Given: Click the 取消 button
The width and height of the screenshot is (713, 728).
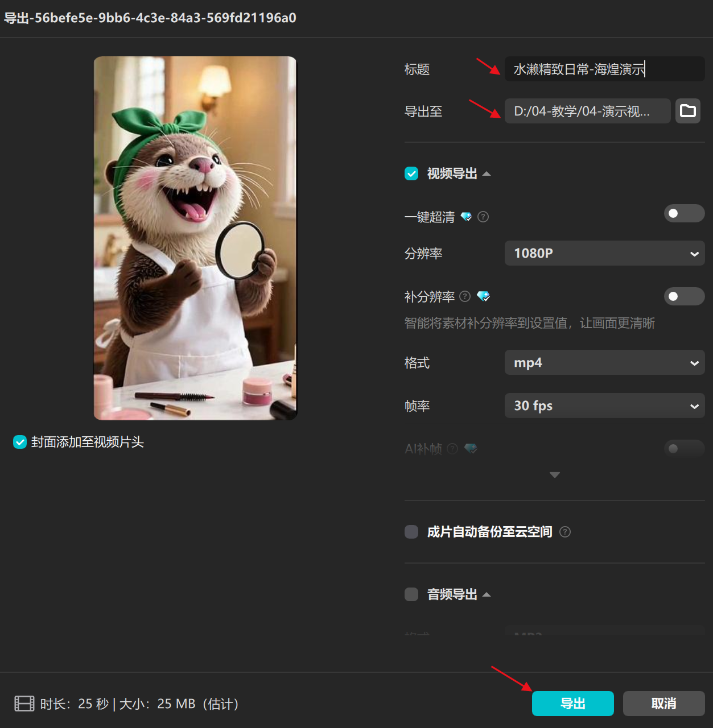Looking at the screenshot, I should pos(663,704).
